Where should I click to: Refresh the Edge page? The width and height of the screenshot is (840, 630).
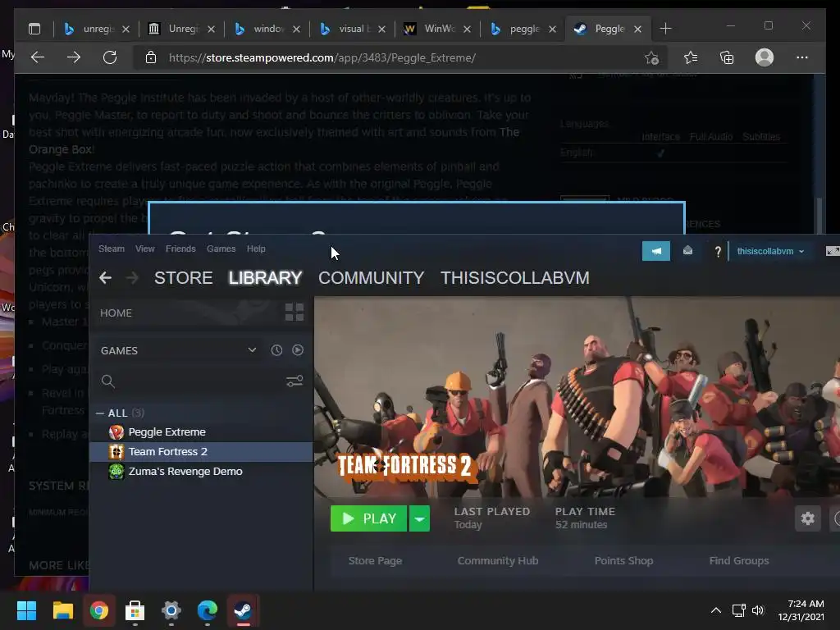(x=110, y=57)
